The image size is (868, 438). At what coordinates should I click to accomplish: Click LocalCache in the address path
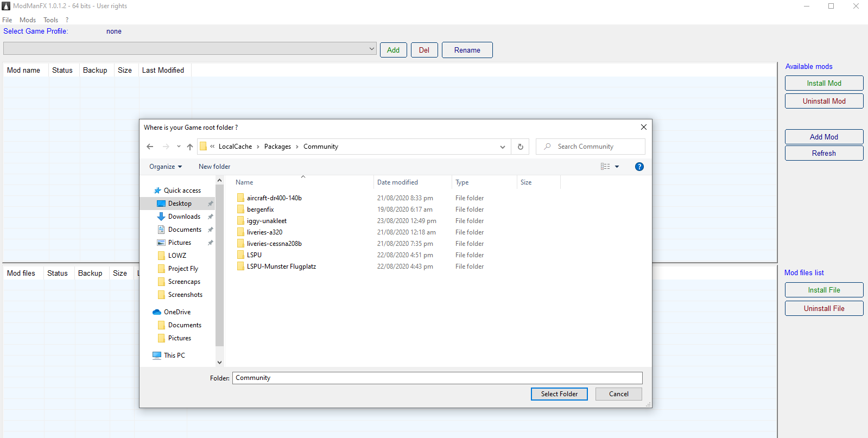235,147
